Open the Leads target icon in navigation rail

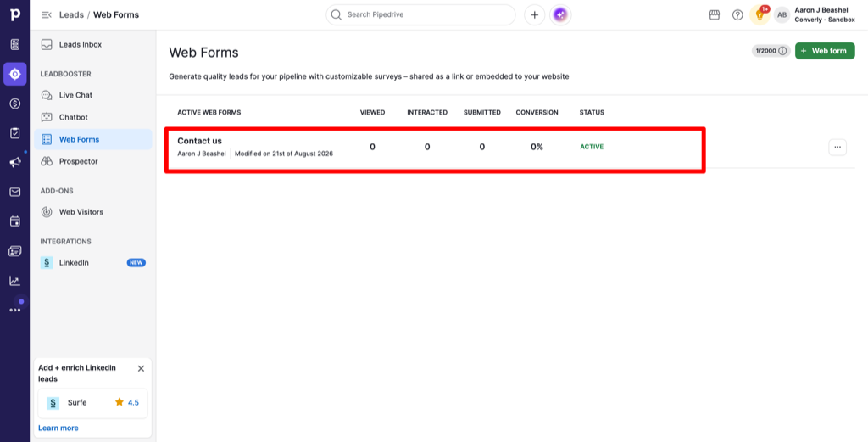(15, 74)
